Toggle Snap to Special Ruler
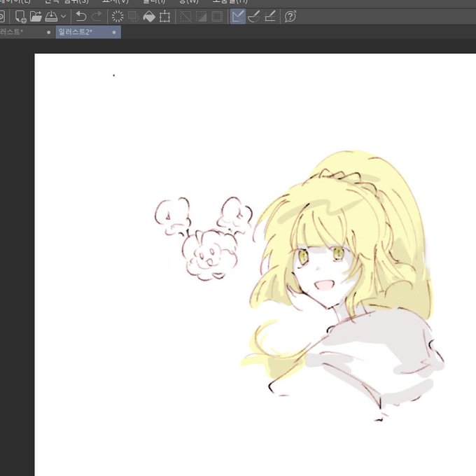The width and height of the screenshot is (476, 476). point(254,17)
